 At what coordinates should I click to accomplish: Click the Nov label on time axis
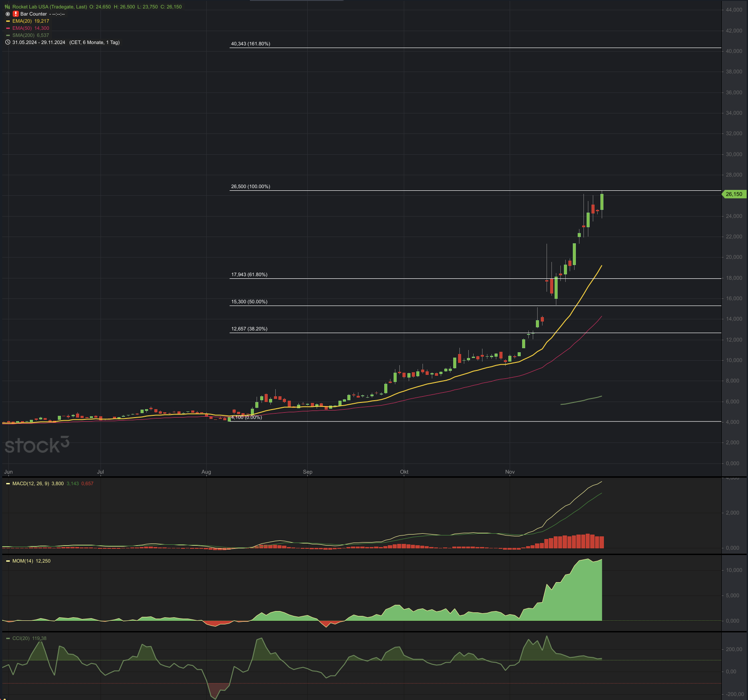[x=510, y=472]
